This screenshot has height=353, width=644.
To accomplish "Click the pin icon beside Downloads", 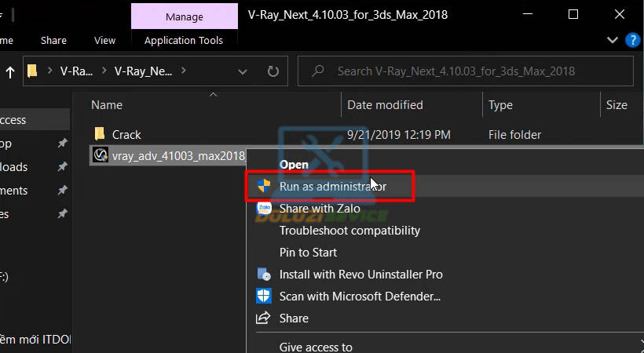I will pos(62,166).
